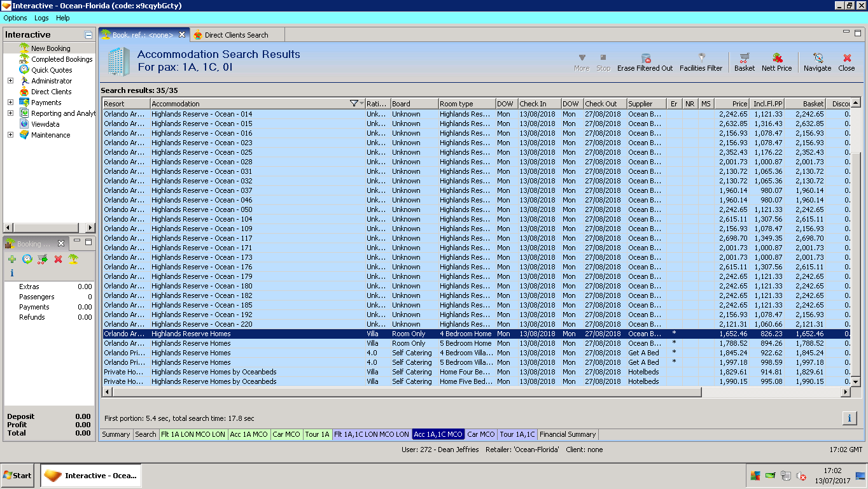
Task: Click the green plus icon in Booking panel
Action: point(12,259)
